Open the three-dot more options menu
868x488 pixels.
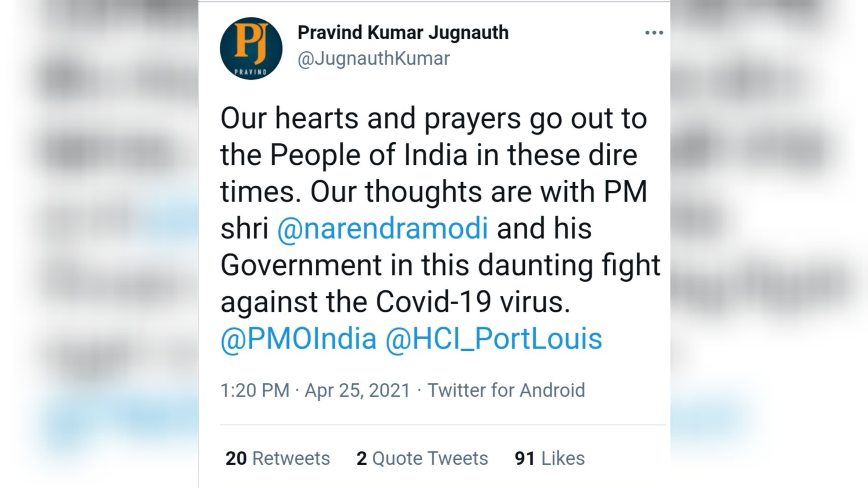click(654, 33)
